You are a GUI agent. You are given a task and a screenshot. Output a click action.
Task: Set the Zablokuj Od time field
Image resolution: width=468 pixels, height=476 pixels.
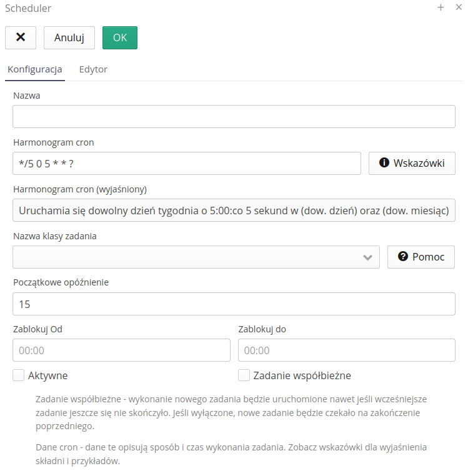[x=122, y=350]
